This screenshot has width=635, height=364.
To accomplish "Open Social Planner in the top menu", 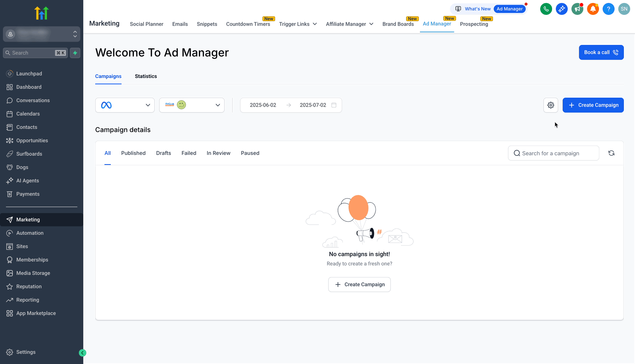I will 146,24.
